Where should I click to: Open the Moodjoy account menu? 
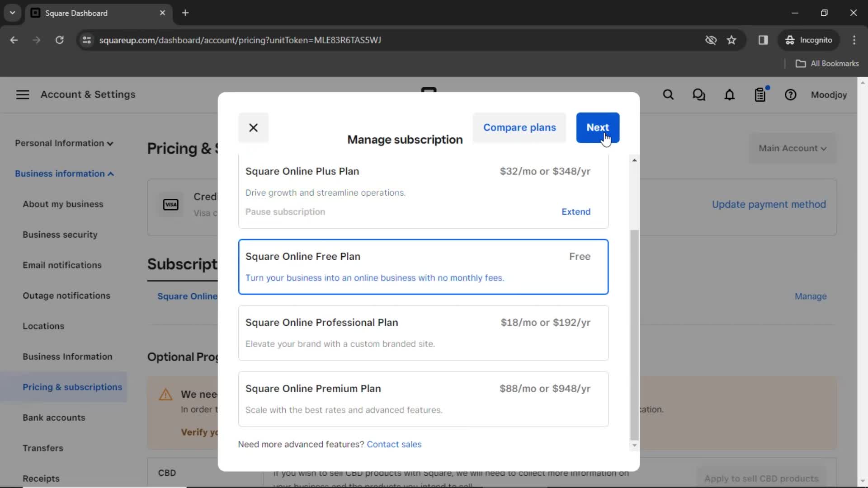coord(829,95)
